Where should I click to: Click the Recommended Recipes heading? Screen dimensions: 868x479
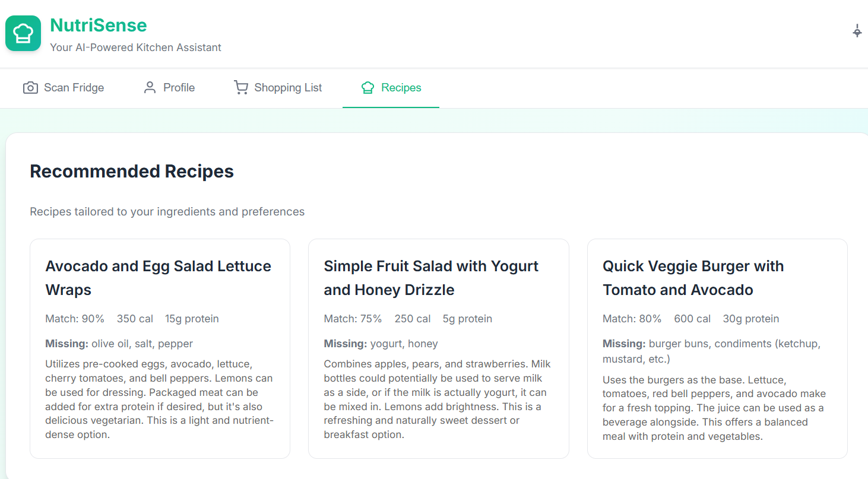point(132,172)
